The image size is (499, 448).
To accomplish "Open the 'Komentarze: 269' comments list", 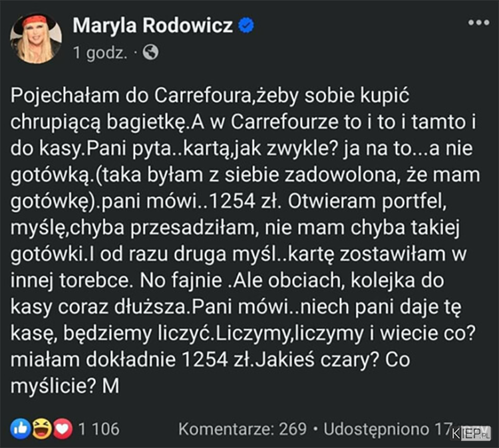I will [x=242, y=429].
